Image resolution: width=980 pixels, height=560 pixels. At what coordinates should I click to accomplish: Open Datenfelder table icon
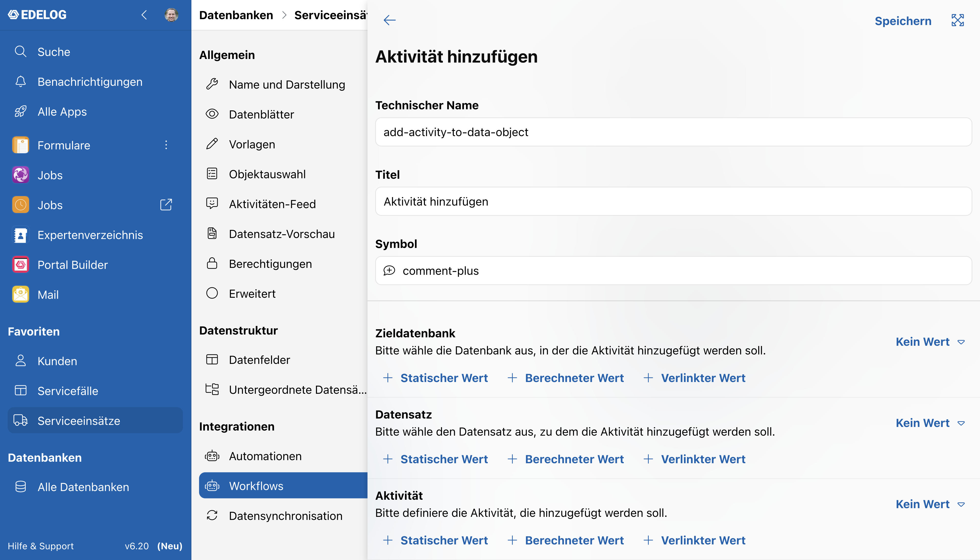pos(212,359)
